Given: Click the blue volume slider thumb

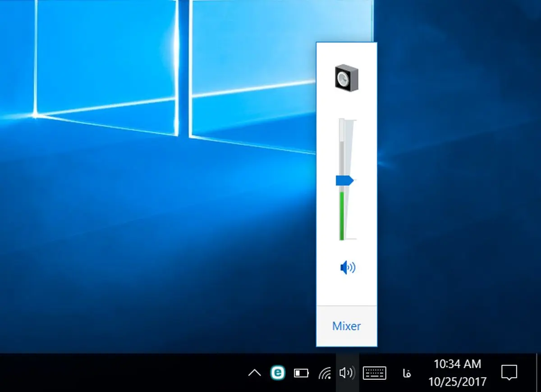Looking at the screenshot, I should tap(344, 181).
